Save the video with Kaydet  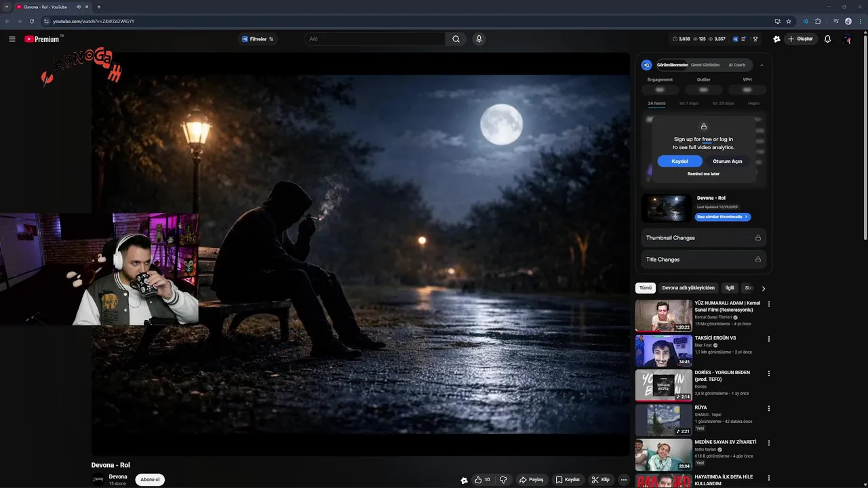568,480
